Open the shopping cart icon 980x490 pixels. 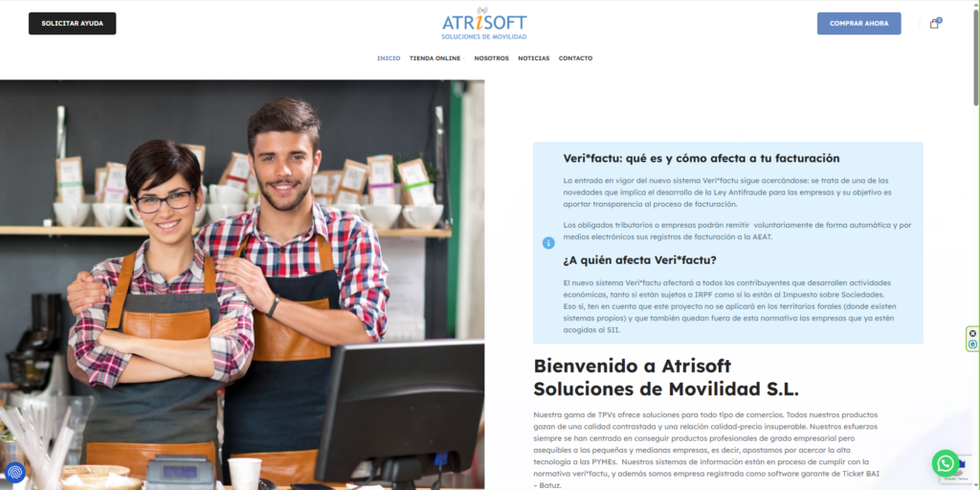(934, 24)
